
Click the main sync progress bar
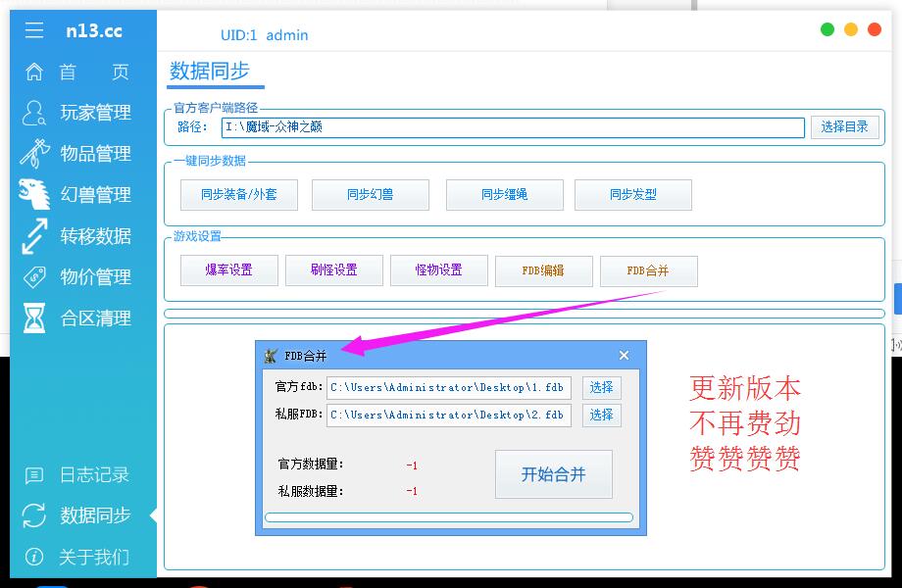pyautogui.click(x=525, y=314)
